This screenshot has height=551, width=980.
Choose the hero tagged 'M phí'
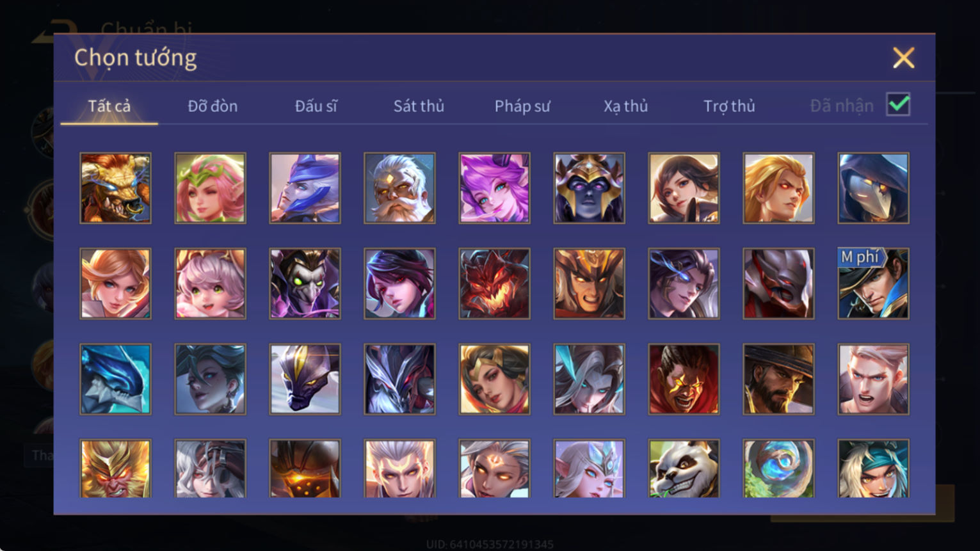873,283
